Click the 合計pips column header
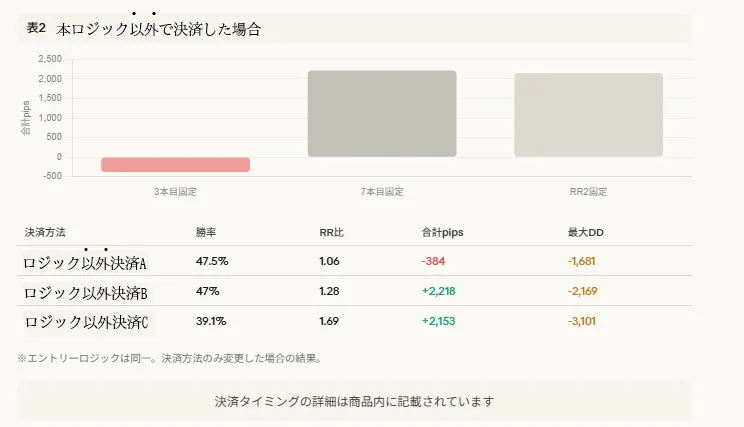The image size is (744, 427). click(x=443, y=232)
